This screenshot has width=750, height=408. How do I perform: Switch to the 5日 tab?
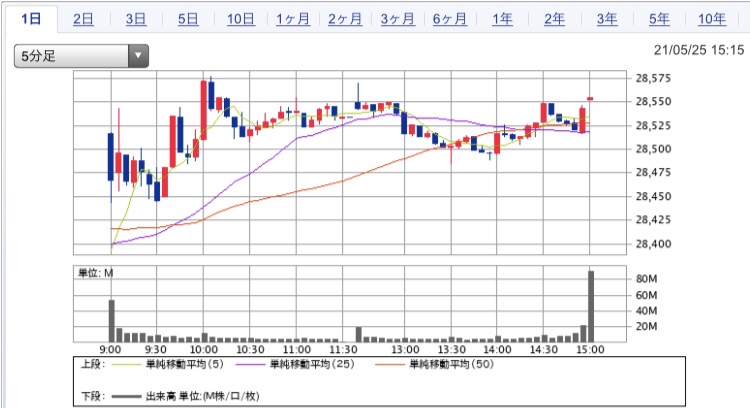188,19
